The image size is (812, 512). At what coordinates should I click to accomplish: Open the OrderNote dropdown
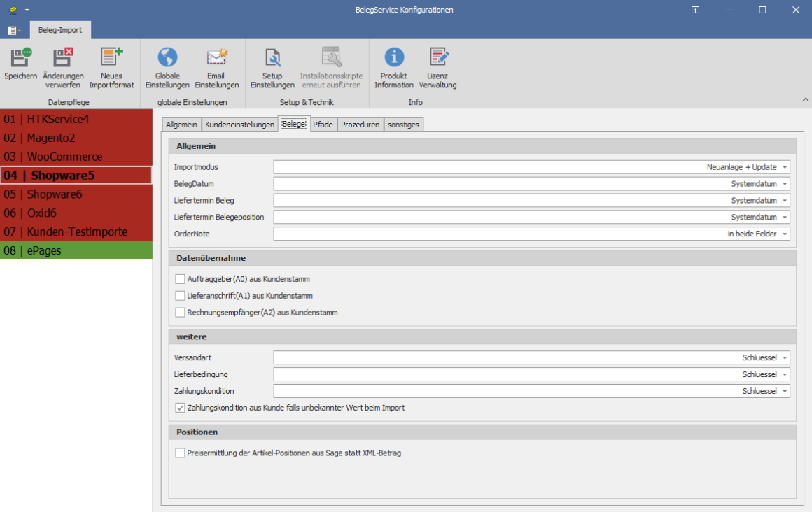pyautogui.click(x=785, y=234)
